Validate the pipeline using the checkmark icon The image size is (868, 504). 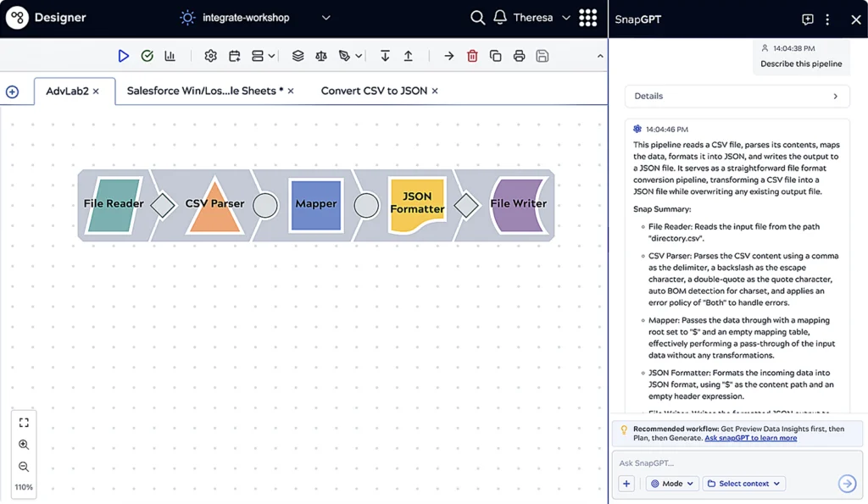pyautogui.click(x=147, y=56)
